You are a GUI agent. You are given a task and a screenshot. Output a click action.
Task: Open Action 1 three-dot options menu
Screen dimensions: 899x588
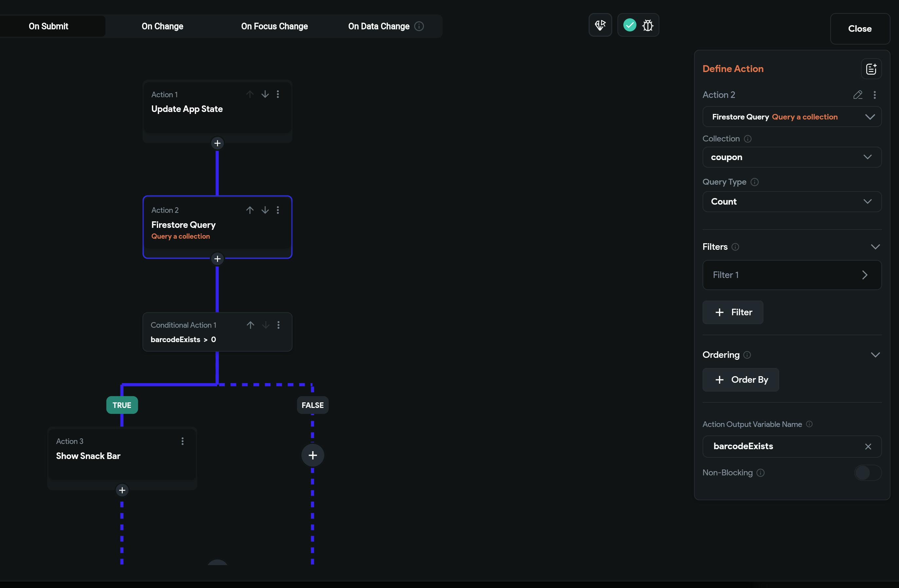pos(278,94)
